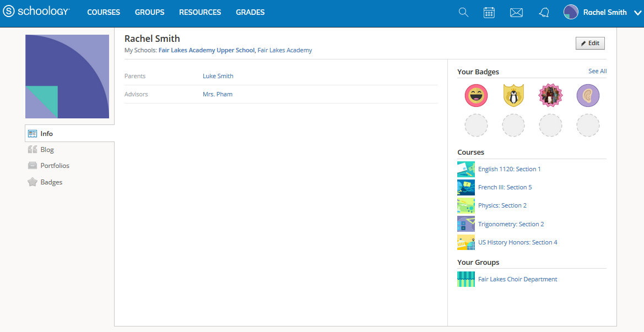
Task: Click the Rachel Smith profile heading
Action: [152, 39]
